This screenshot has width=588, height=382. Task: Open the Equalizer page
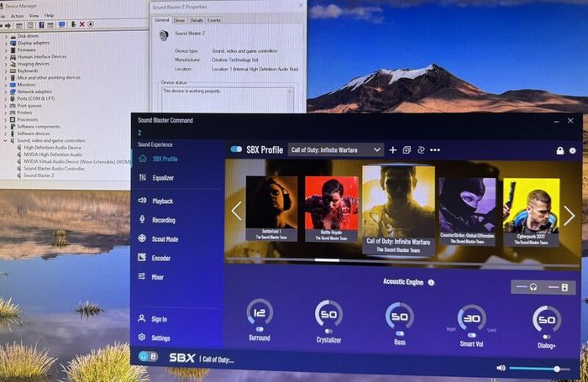[156, 178]
